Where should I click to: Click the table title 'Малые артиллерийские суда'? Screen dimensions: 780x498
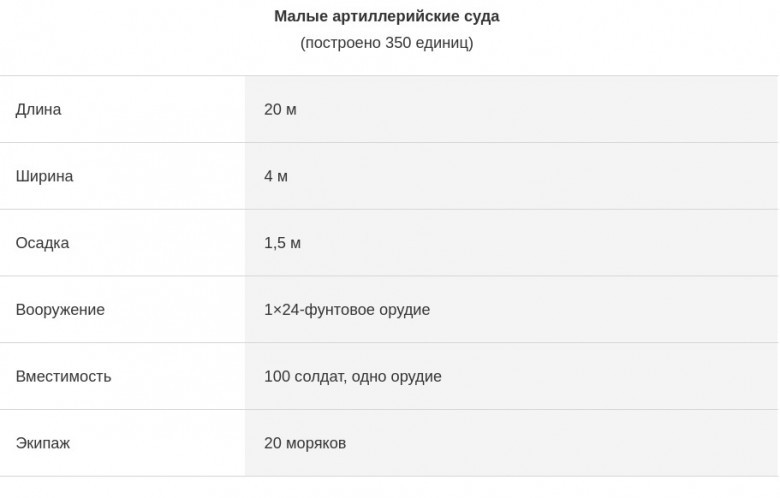coord(387,16)
